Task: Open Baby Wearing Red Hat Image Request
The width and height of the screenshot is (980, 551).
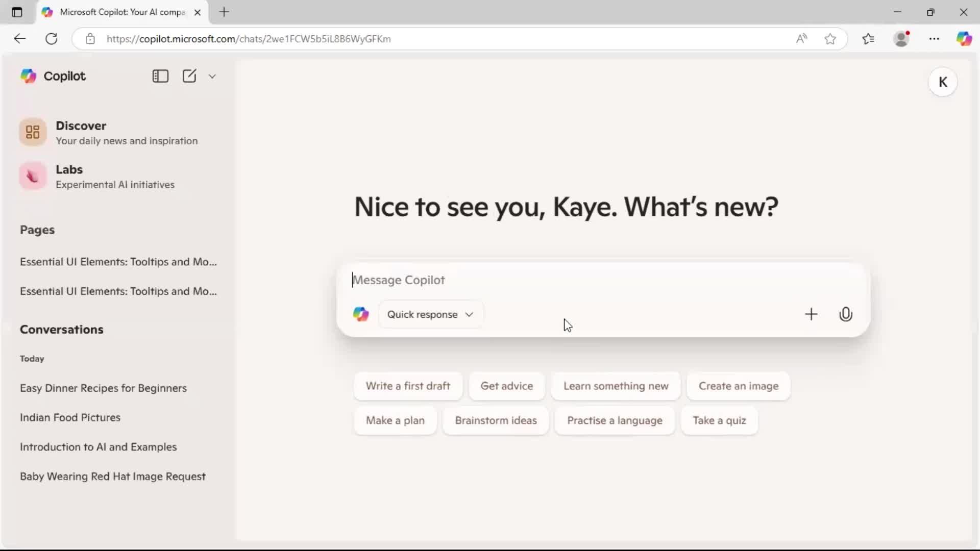Action: [x=113, y=477]
